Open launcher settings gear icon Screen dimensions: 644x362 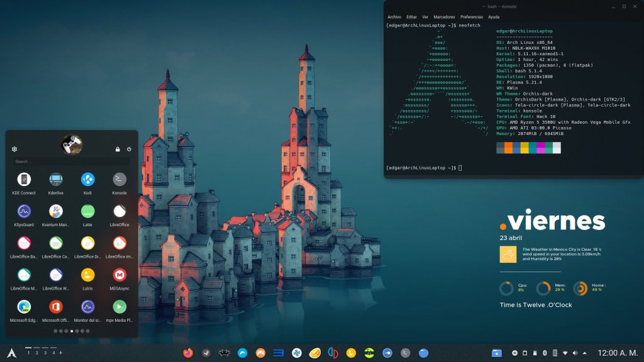14,149
